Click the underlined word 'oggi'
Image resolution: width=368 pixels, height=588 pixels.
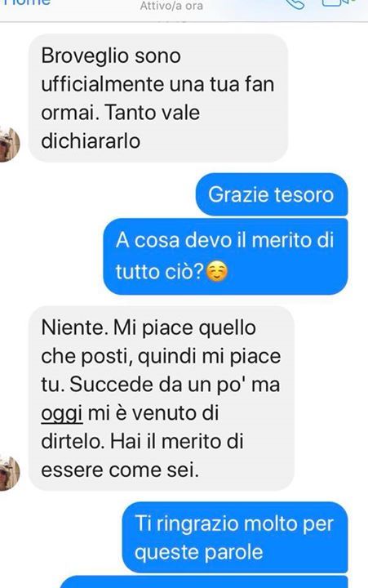(61, 414)
